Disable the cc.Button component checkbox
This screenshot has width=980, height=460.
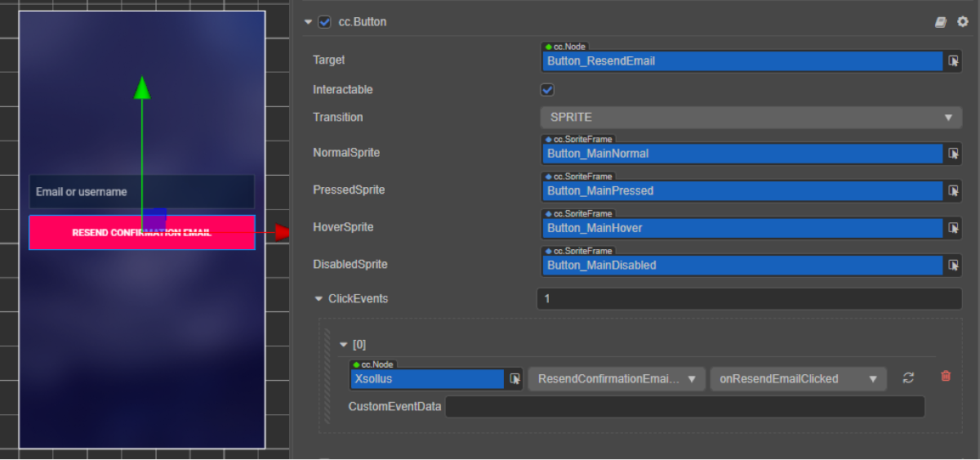324,22
